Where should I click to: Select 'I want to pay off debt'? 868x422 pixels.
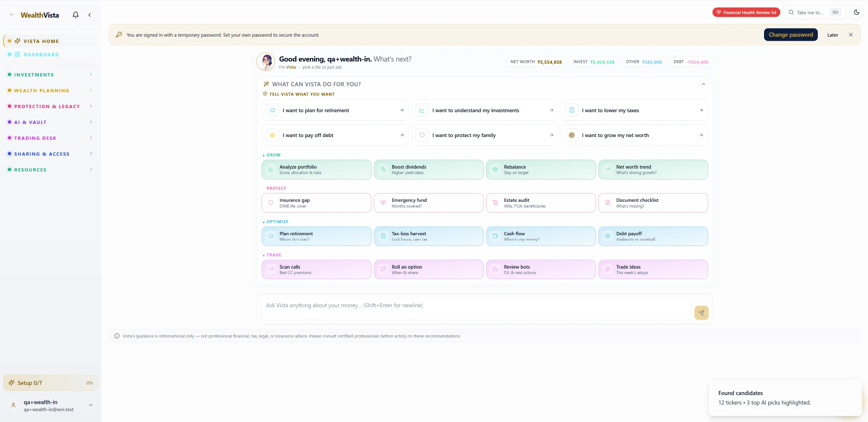335,135
